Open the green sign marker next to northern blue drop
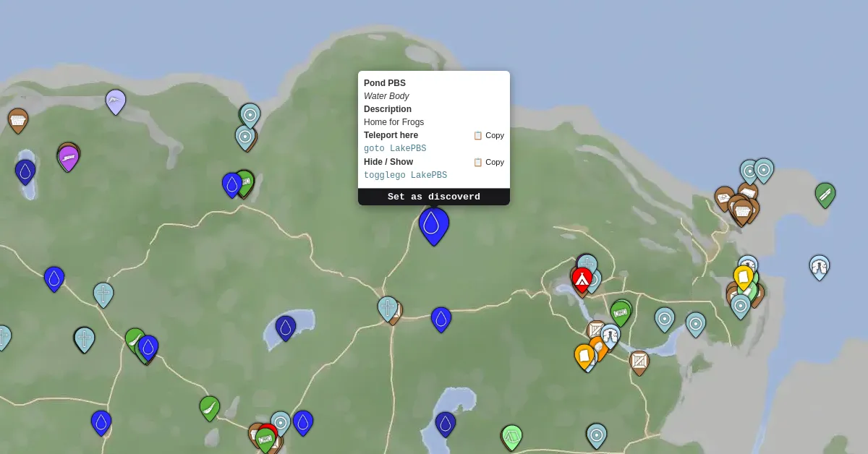Screen dimensions: 868x454 tap(246, 181)
